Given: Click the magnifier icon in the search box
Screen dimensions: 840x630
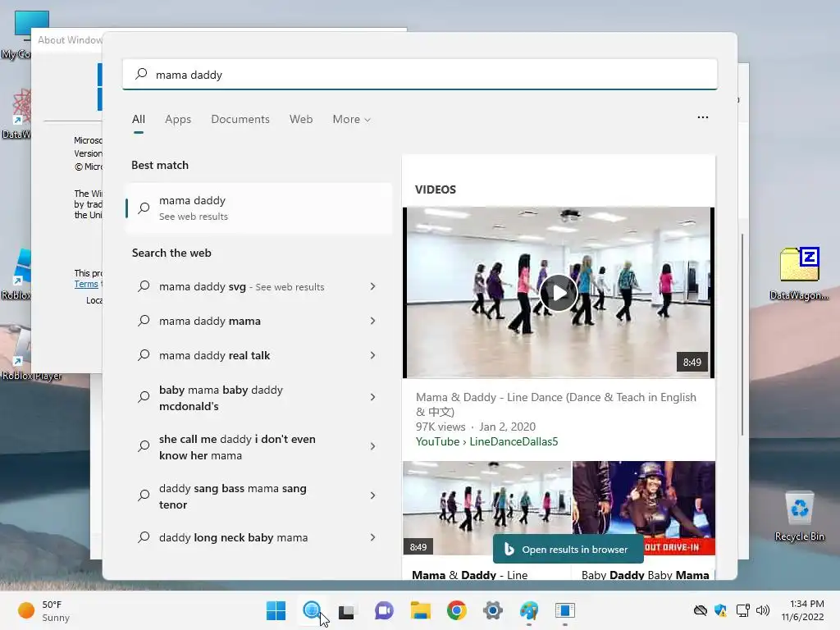Looking at the screenshot, I should 141,74.
